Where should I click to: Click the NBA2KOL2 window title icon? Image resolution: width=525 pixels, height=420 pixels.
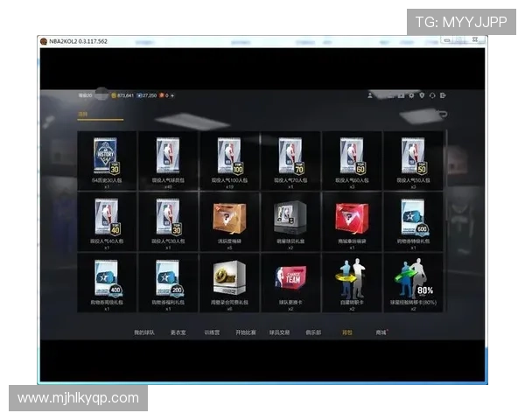click(44, 41)
